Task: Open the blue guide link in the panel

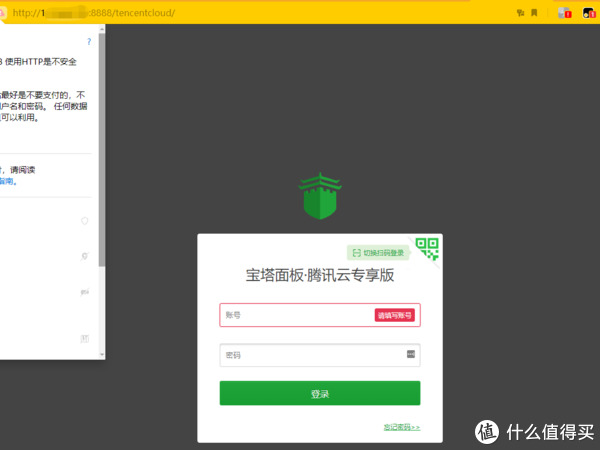Action: [8, 181]
